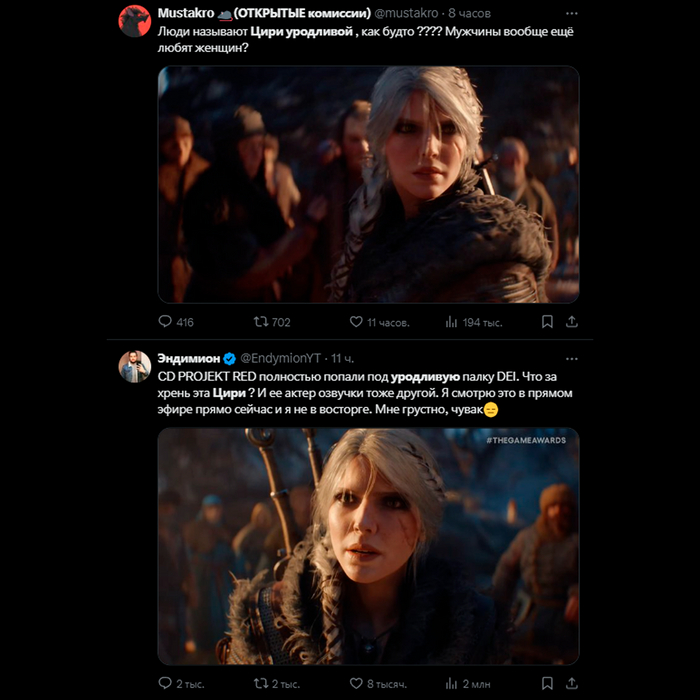
Task: Open Mustakro's profile avatar
Action: 135,21
